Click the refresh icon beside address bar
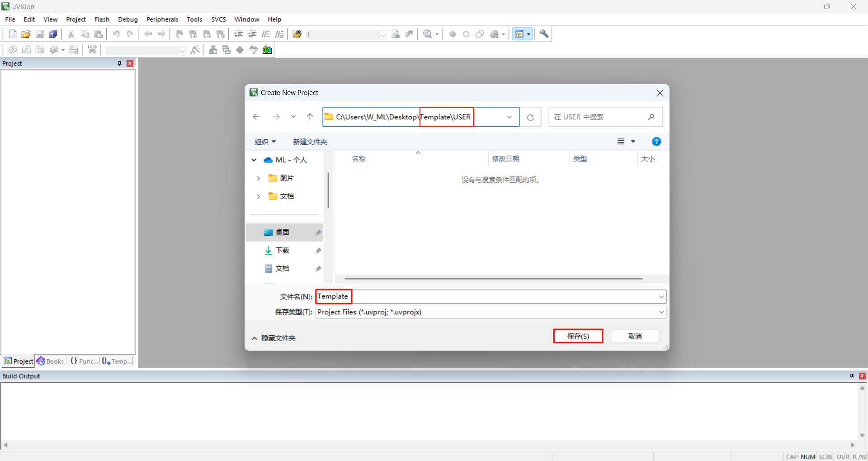 (531, 117)
